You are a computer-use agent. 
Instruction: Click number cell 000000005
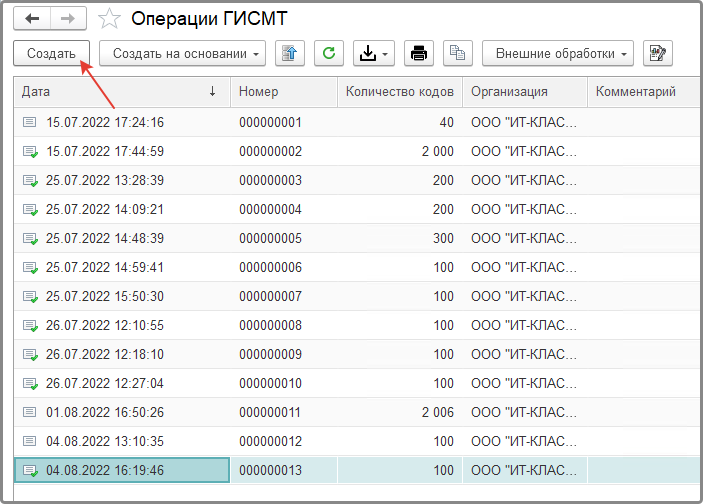click(284, 239)
